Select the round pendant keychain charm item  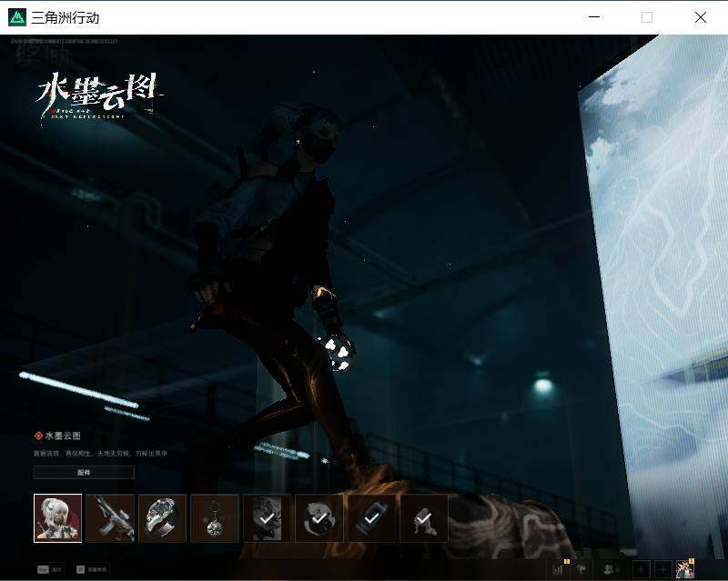215,518
